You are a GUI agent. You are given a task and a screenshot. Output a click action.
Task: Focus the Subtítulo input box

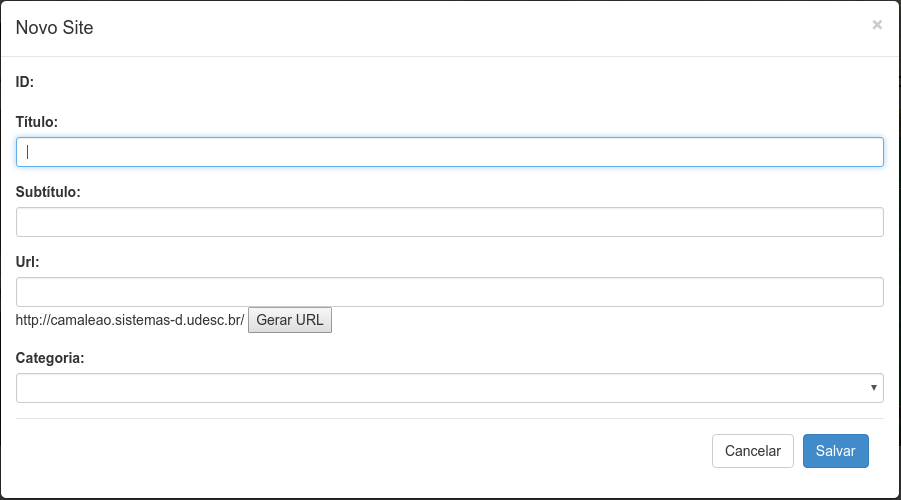(x=450, y=222)
